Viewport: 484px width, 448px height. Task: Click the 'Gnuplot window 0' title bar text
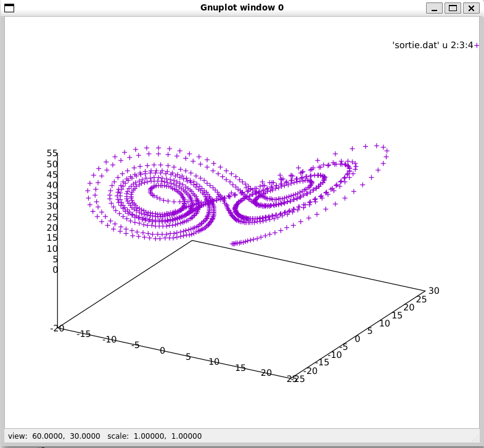[242, 7]
